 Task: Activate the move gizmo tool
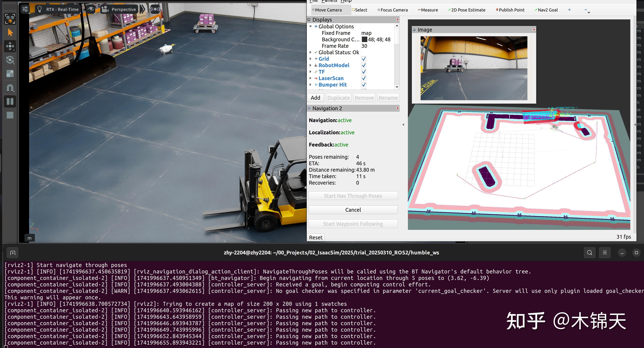(10, 46)
